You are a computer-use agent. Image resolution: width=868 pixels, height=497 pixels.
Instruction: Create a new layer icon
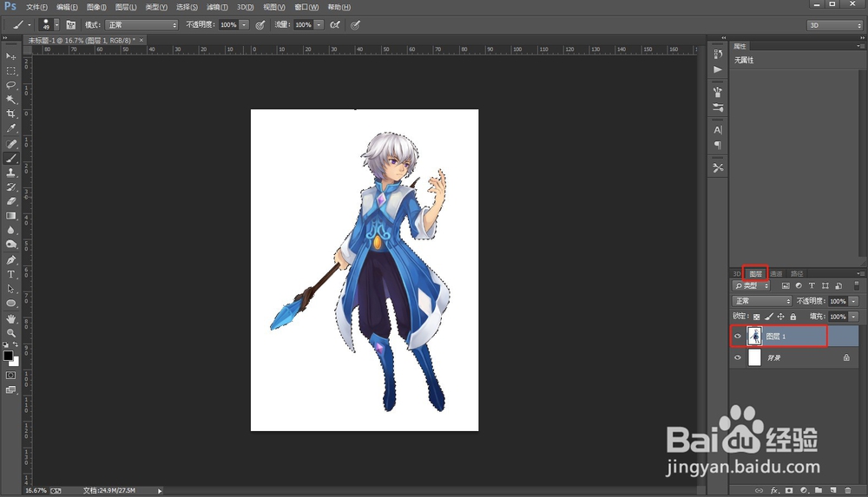[x=833, y=490]
